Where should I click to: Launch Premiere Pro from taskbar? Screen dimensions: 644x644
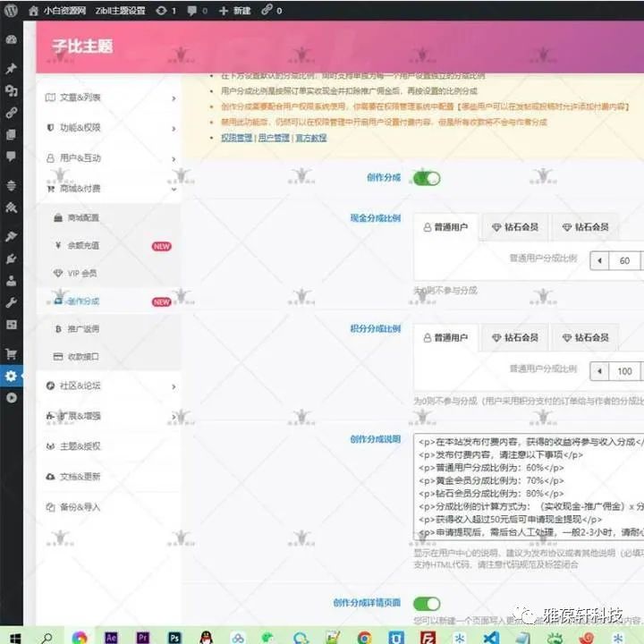coord(142,638)
